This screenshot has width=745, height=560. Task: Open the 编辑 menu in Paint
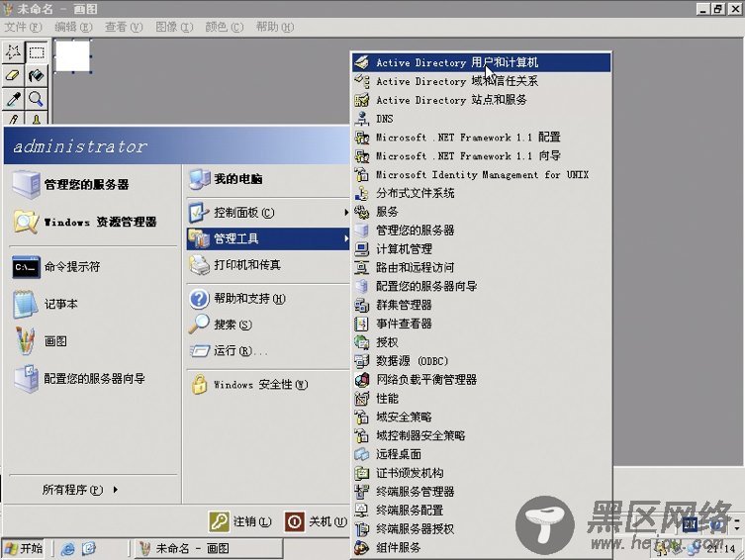coord(73,27)
